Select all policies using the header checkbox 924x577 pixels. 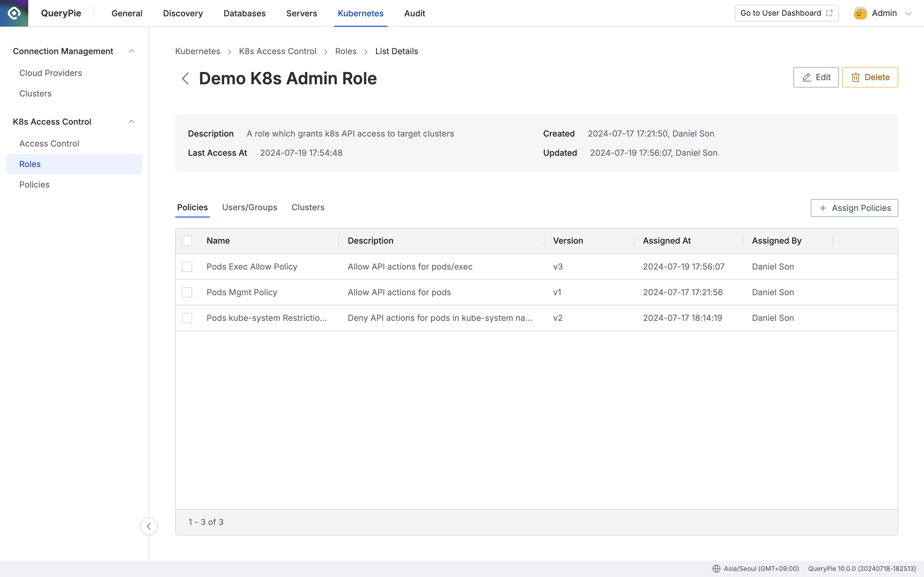pos(187,240)
